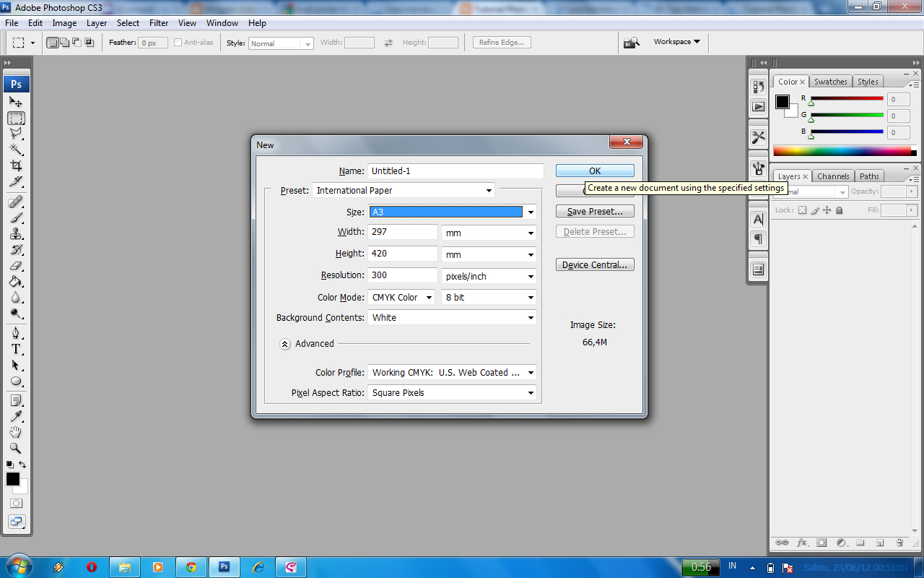Image resolution: width=924 pixels, height=578 pixels.
Task: Open the bit depth dropdown
Action: [x=489, y=297]
